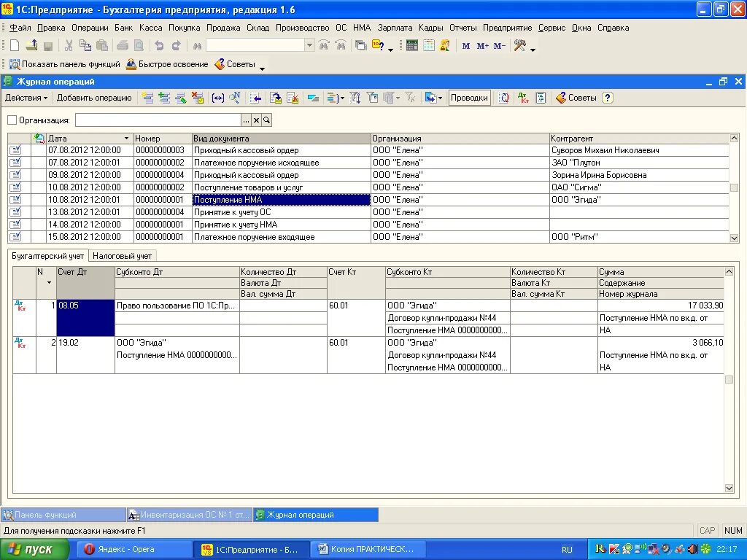
Task: Select the Бухгалтерский учет tab
Action: [47, 256]
